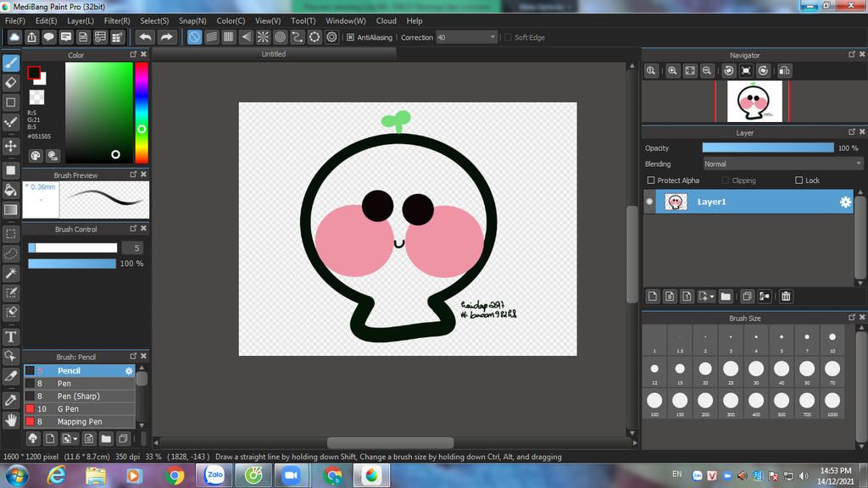Pick brush size preset 20
This screenshot has height=488, width=868.
[705, 371]
